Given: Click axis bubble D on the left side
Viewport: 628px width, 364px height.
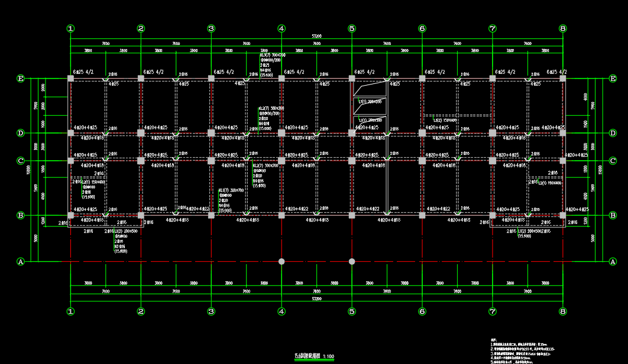Looking at the screenshot, I should pyautogui.click(x=21, y=133).
